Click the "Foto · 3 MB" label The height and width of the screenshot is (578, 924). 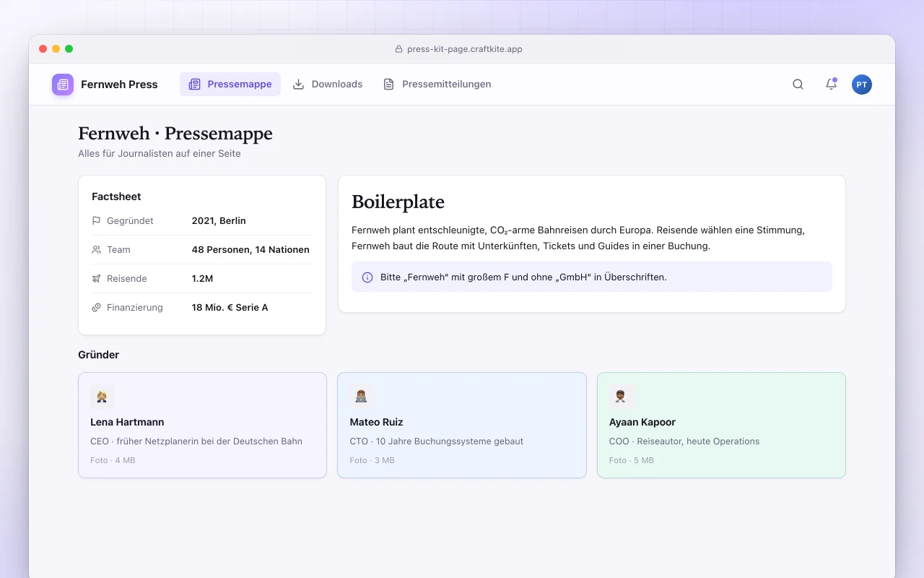(372, 460)
